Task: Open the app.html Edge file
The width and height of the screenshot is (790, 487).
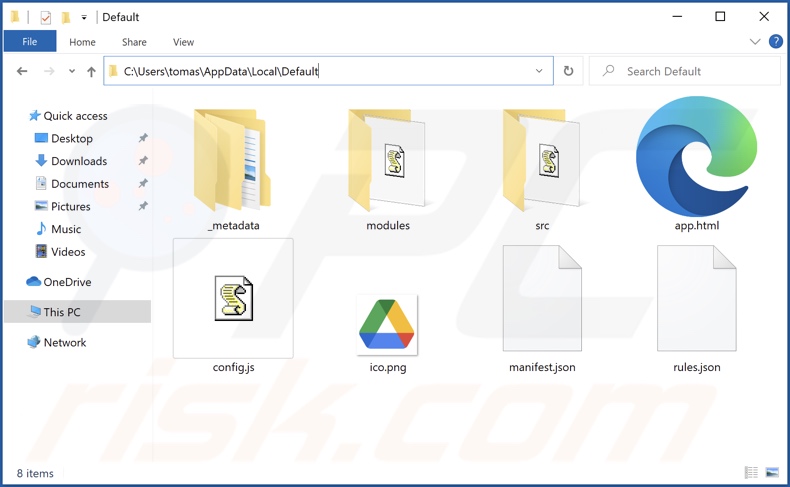Action: (696, 160)
